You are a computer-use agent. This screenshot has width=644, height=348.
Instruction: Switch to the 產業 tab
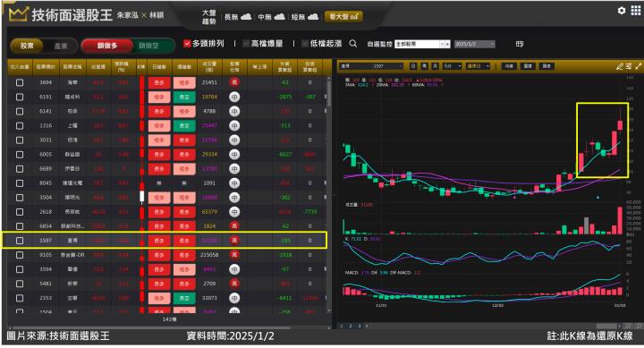click(x=61, y=46)
